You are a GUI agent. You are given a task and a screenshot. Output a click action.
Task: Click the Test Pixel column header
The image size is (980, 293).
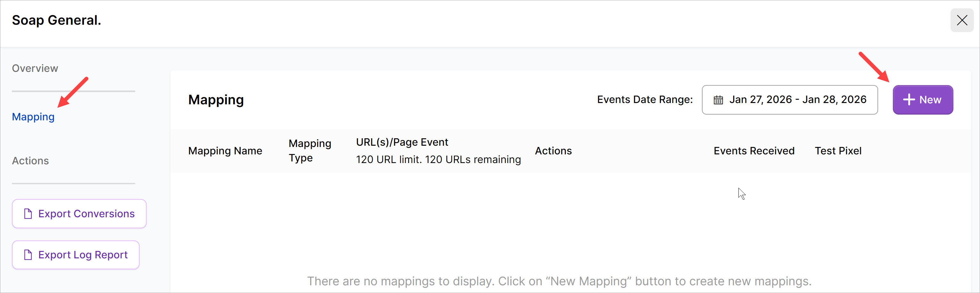tap(838, 151)
